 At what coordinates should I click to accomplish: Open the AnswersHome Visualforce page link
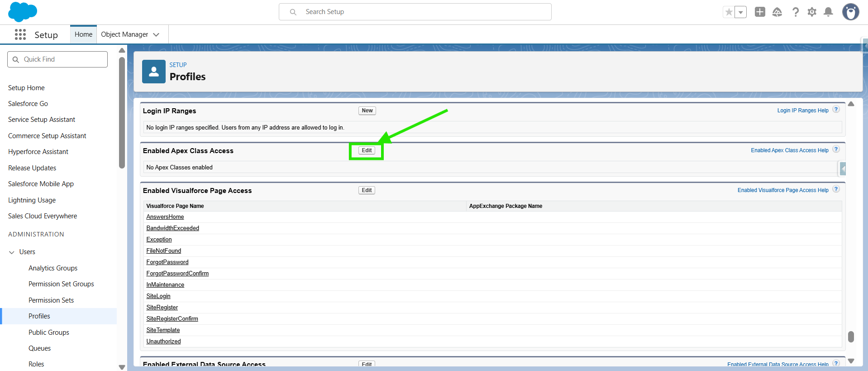click(x=165, y=217)
